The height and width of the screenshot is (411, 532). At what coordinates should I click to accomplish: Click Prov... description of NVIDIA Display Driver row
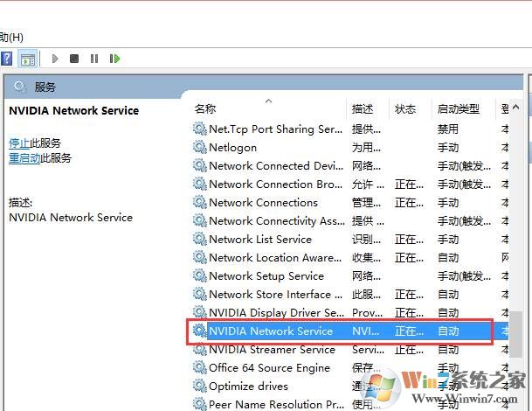[x=367, y=312]
